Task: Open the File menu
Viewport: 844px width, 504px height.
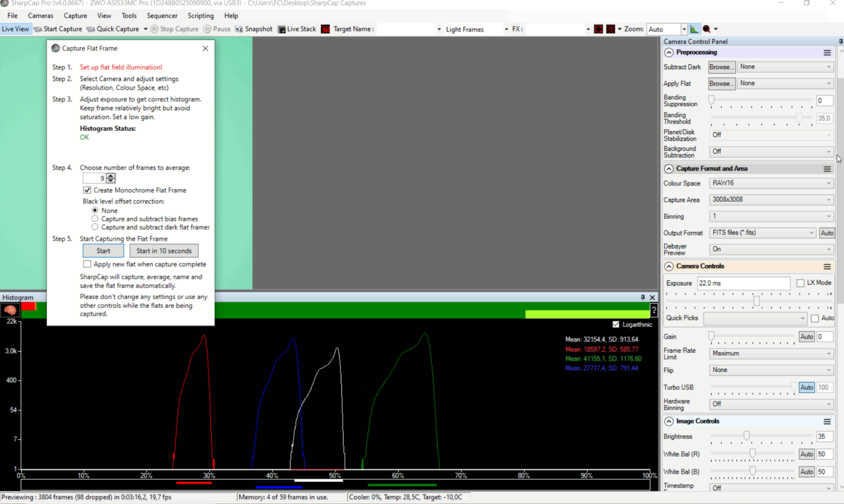Action: (x=12, y=16)
